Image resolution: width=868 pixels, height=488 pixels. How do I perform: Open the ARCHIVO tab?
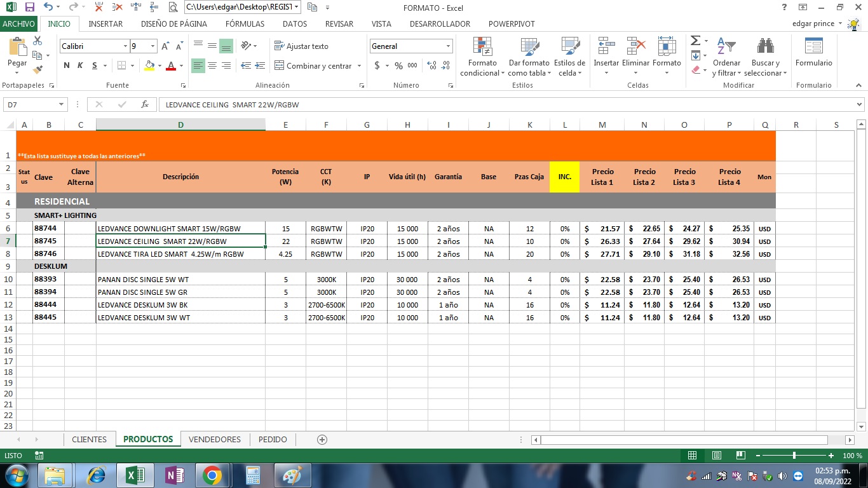click(18, 24)
